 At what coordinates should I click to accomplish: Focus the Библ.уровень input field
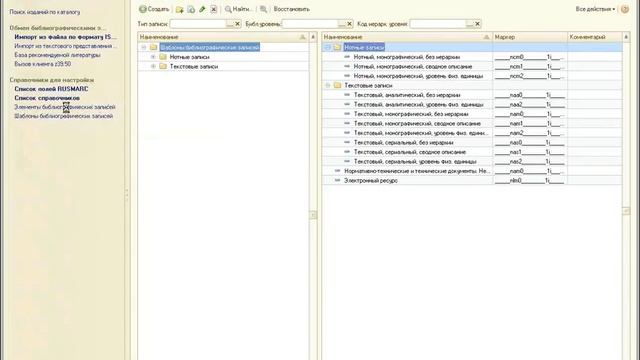click(310, 24)
